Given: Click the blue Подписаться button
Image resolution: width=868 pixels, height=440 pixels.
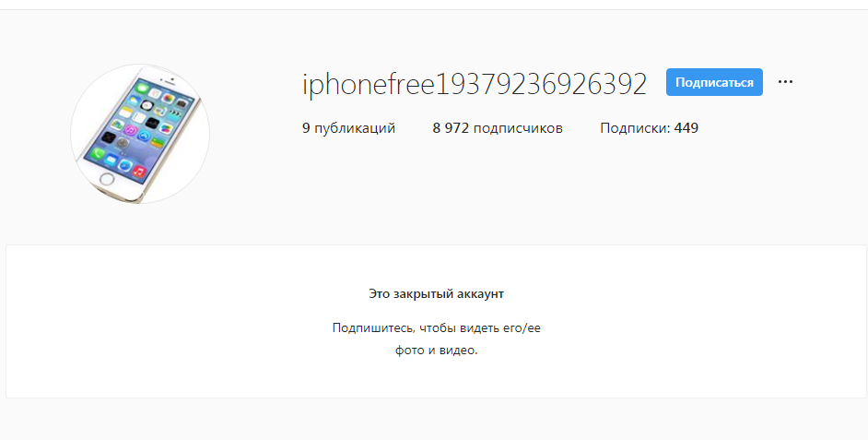Looking at the screenshot, I should 714,82.
